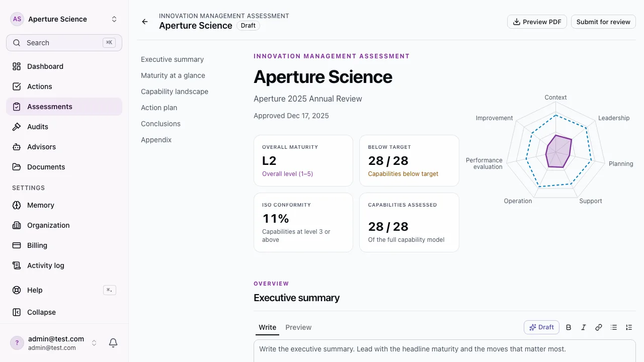Viewport: 644px width, 362px height.
Task: Click the ISO Conformity 11% card
Action: pyautogui.click(x=303, y=222)
